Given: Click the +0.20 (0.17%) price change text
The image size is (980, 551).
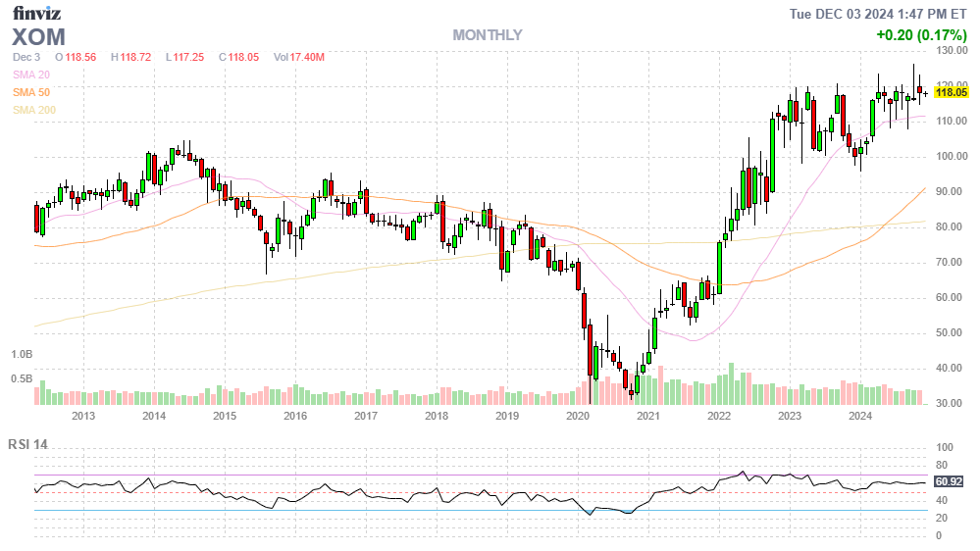Looking at the screenshot, I should click(x=921, y=35).
